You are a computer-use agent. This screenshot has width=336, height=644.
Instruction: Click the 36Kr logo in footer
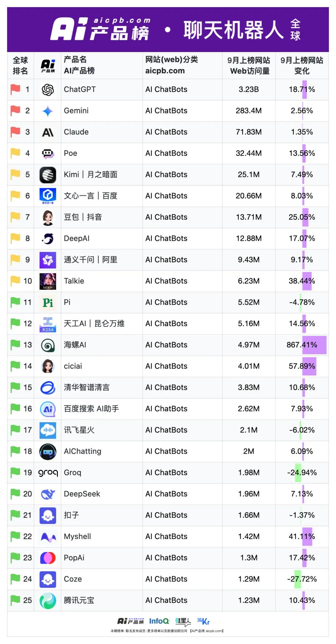[x=203, y=621]
